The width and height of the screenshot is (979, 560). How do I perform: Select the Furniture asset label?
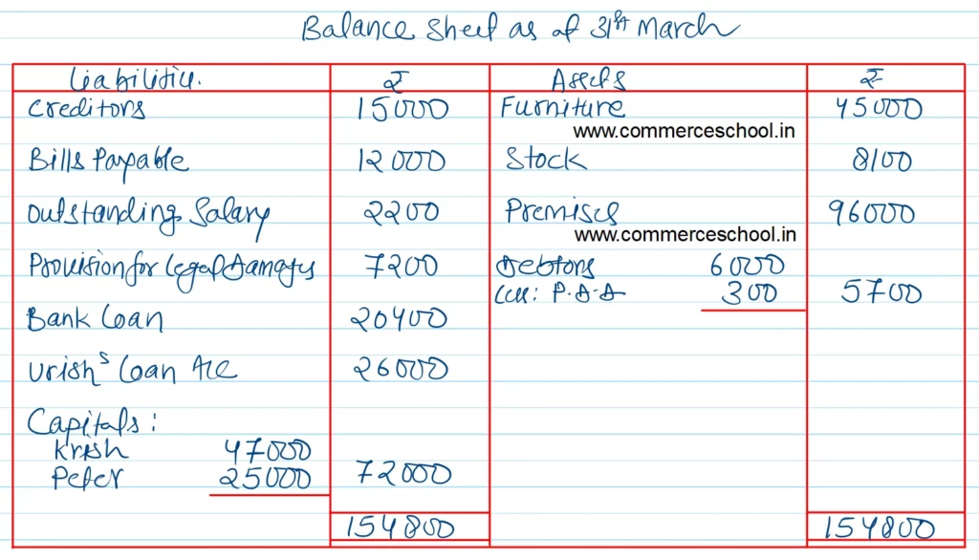[562, 107]
